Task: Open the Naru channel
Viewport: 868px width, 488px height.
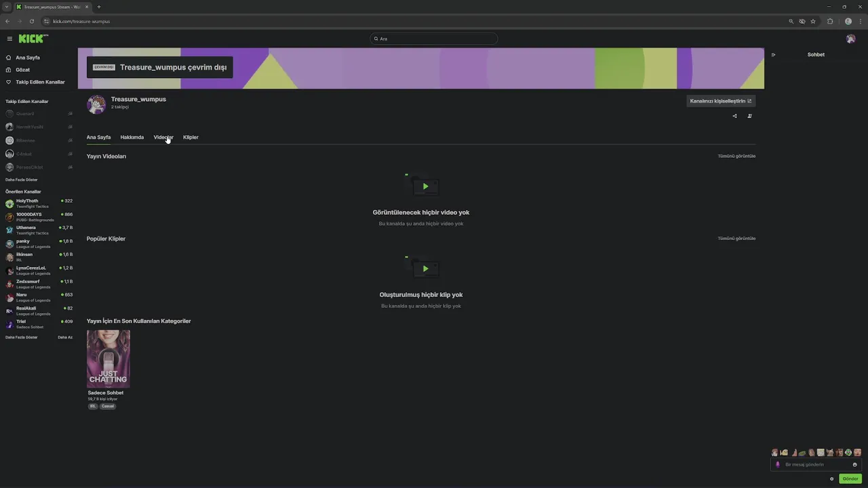Action: click(39, 297)
